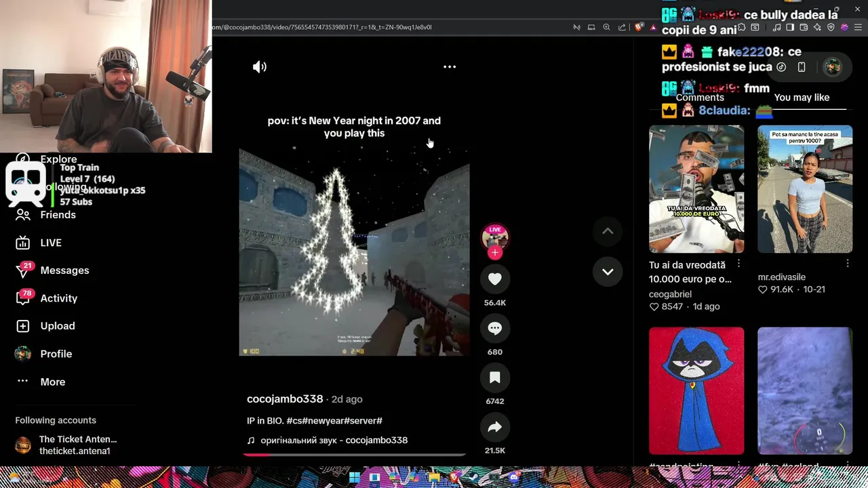This screenshot has width=868, height=488.
Task: Open the title 'Tu ai da vreodată 10.000 euro'
Action: [690, 272]
